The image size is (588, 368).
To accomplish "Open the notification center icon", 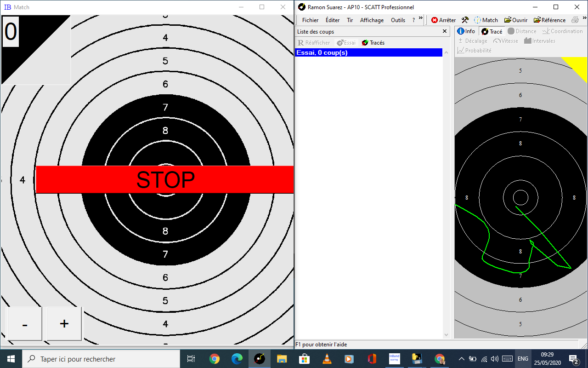I will [574, 359].
